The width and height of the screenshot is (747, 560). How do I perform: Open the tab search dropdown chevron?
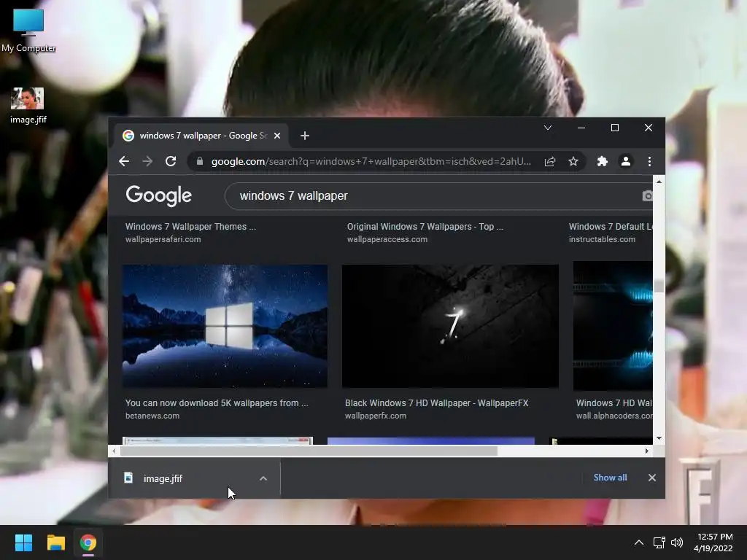tap(548, 128)
